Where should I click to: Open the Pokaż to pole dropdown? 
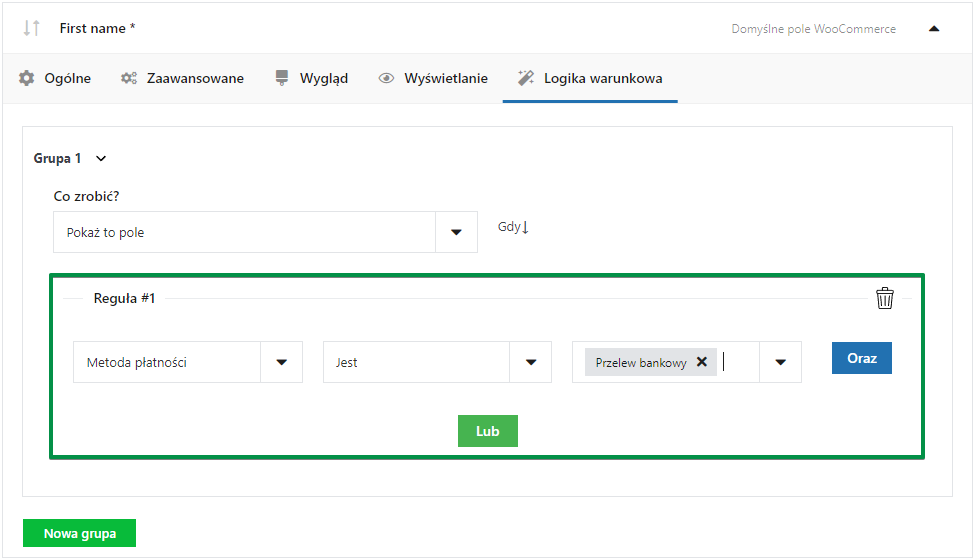point(265,232)
